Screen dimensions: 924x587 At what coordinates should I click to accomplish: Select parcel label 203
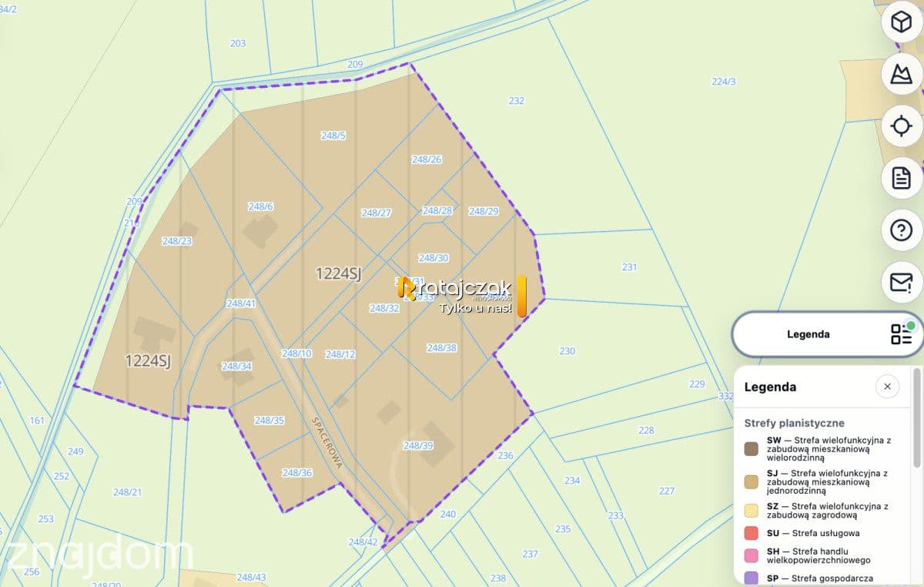click(x=238, y=44)
